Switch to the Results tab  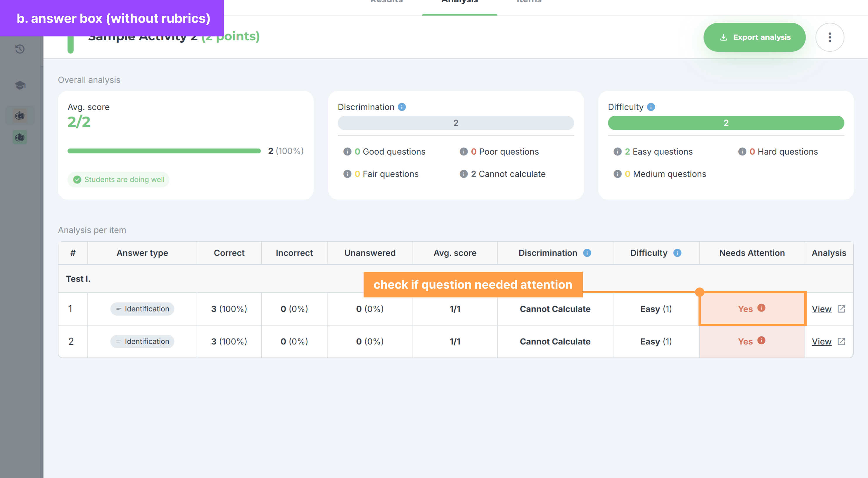pyautogui.click(x=386, y=2)
